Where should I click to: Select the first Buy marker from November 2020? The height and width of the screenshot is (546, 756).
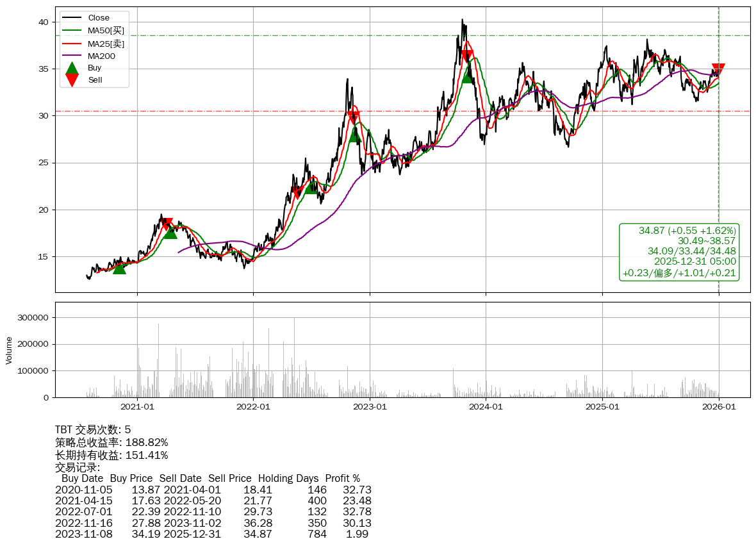click(119, 268)
